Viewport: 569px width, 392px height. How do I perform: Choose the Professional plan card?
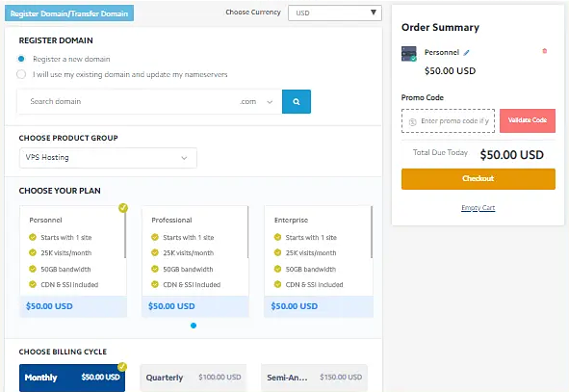[195, 261]
